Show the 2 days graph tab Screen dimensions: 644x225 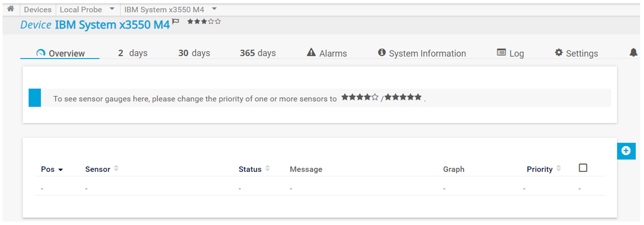[133, 53]
